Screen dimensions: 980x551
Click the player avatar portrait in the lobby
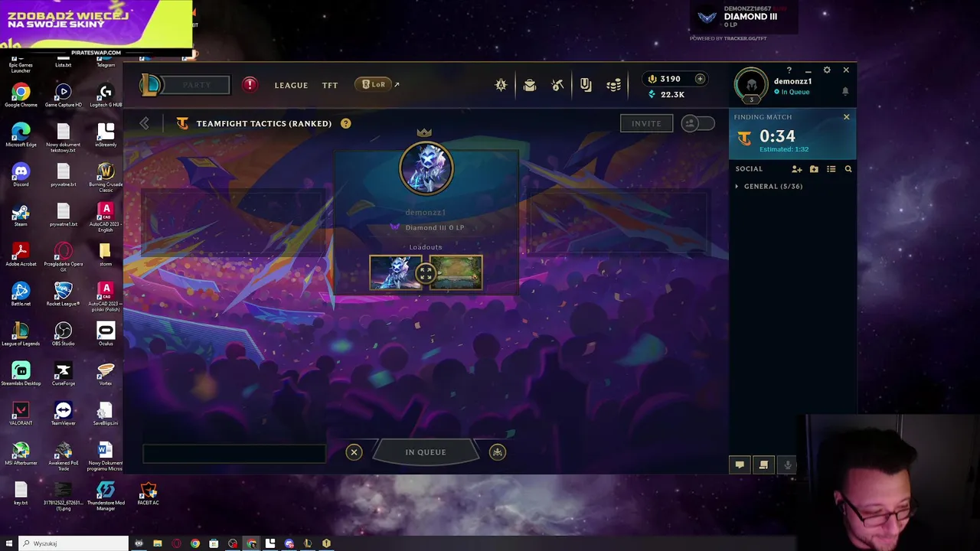pos(426,168)
